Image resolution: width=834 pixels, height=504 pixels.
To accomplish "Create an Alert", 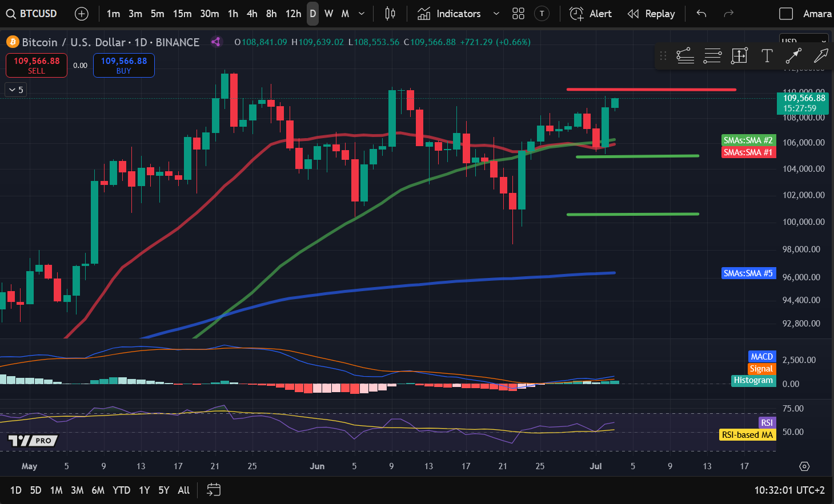I will [x=591, y=14].
